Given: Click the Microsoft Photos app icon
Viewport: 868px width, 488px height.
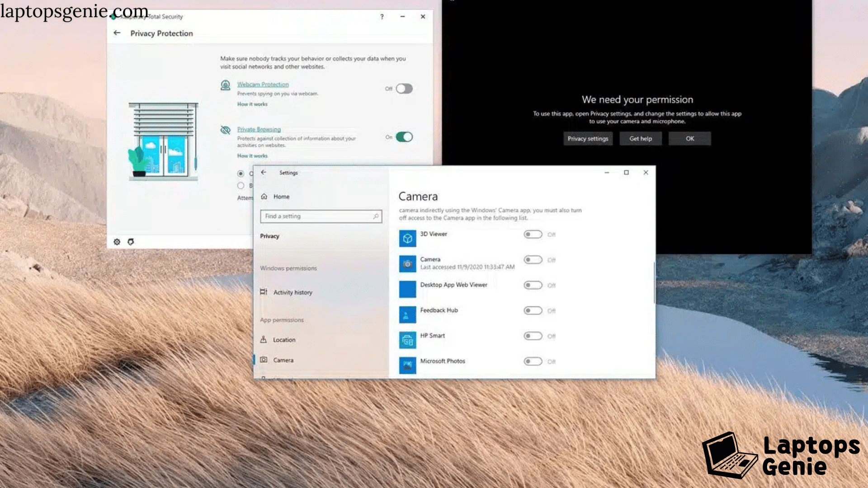Looking at the screenshot, I should [x=407, y=366].
